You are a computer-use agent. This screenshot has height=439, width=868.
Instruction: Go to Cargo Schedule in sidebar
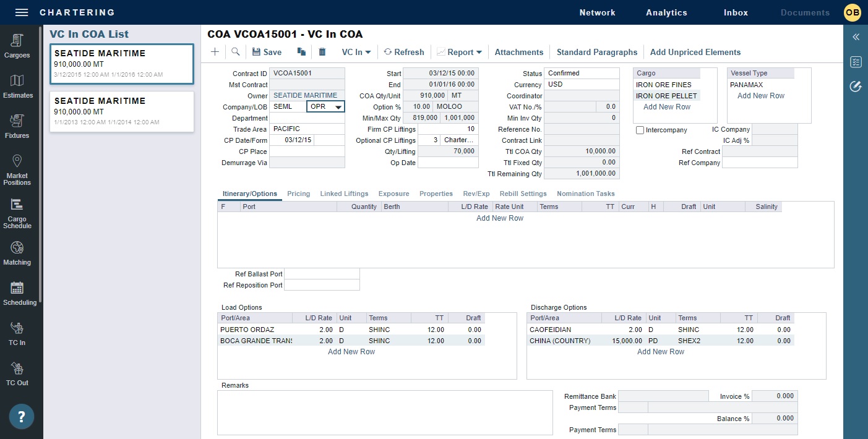coord(17,213)
